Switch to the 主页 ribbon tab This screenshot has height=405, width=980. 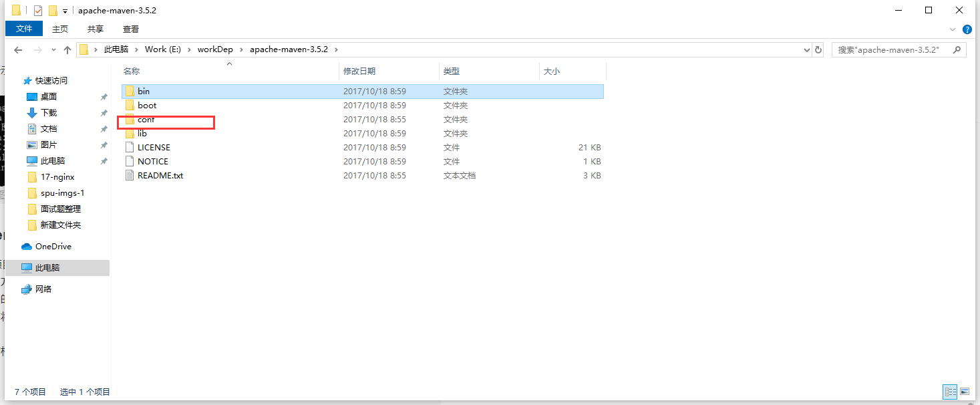tap(60, 29)
